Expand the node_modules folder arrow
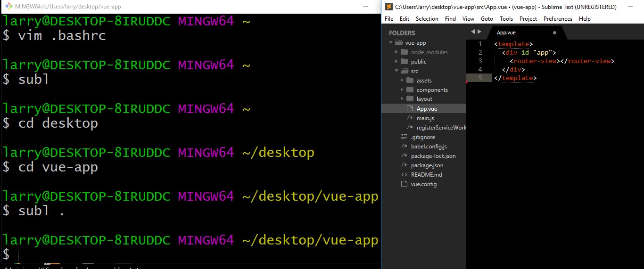Image resolution: width=644 pixels, height=269 pixels. click(396, 52)
